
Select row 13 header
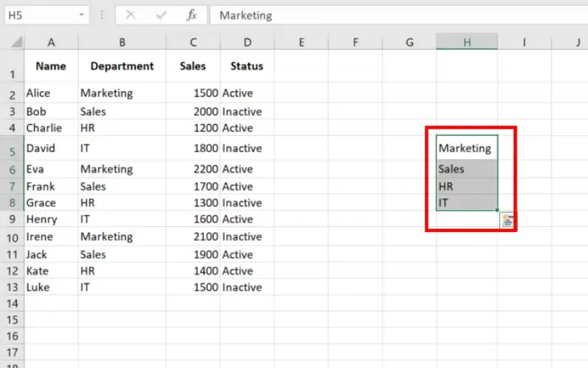point(12,287)
